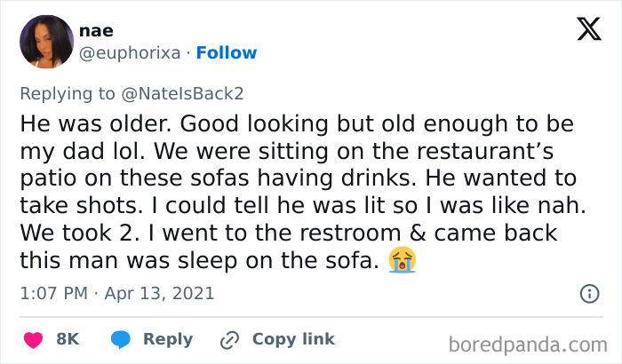The image size is (622, 364).
Task: Click the heart like icon
Action: tap(33, 339)
